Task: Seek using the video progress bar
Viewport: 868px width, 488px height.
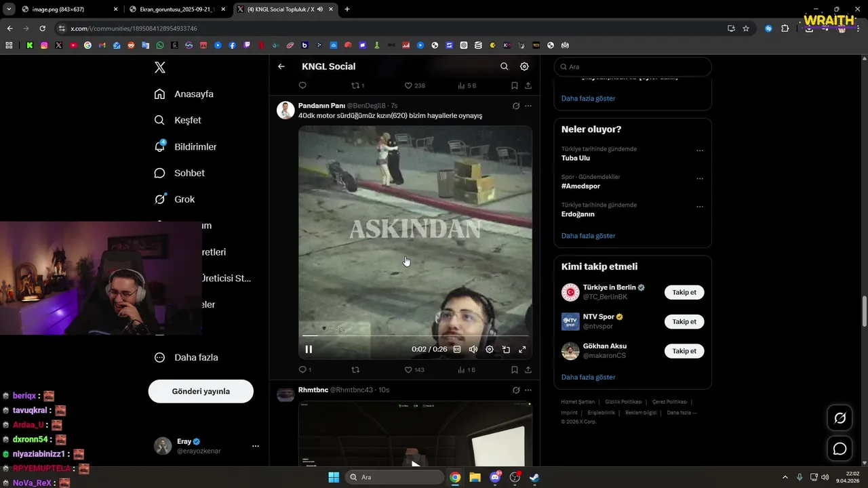Action: pyautogui.click(x=415, y=335)
